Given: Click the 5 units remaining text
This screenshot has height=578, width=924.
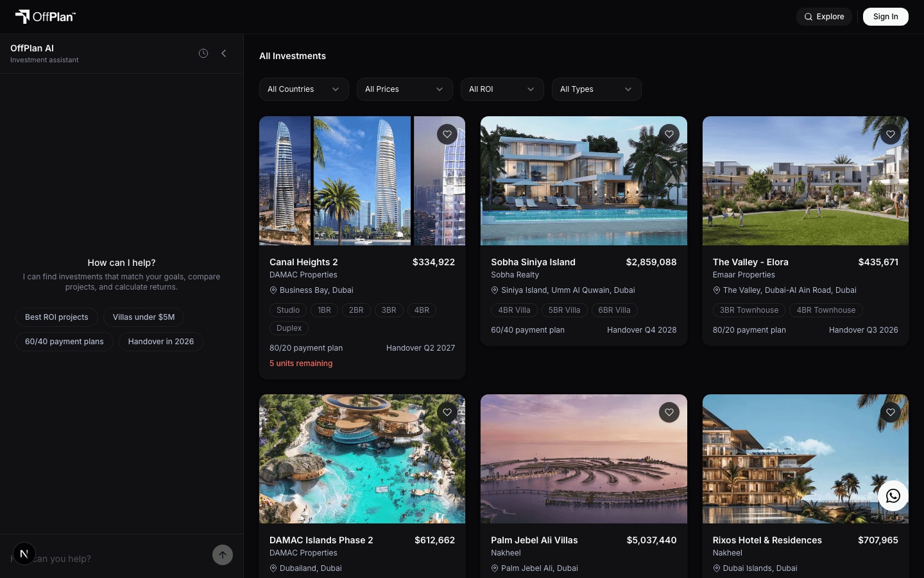Looking at the screenshot, I should [x=301, y=363].
